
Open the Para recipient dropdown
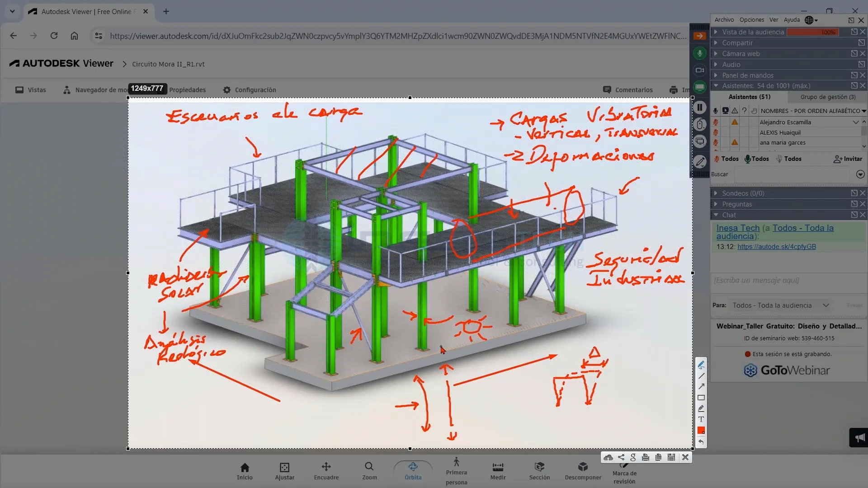(781, 305)
